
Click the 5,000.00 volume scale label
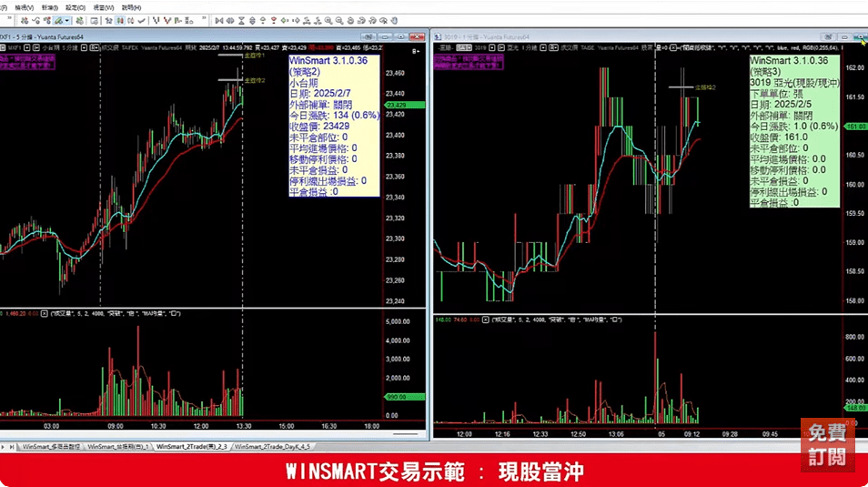pyautogui.click(x=398, y=321)
